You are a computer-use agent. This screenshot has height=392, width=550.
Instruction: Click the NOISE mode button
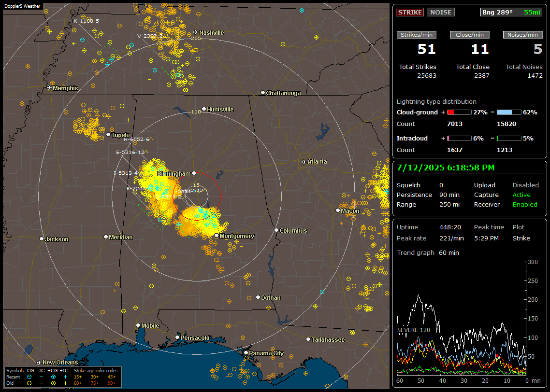[x=441, y=12]
